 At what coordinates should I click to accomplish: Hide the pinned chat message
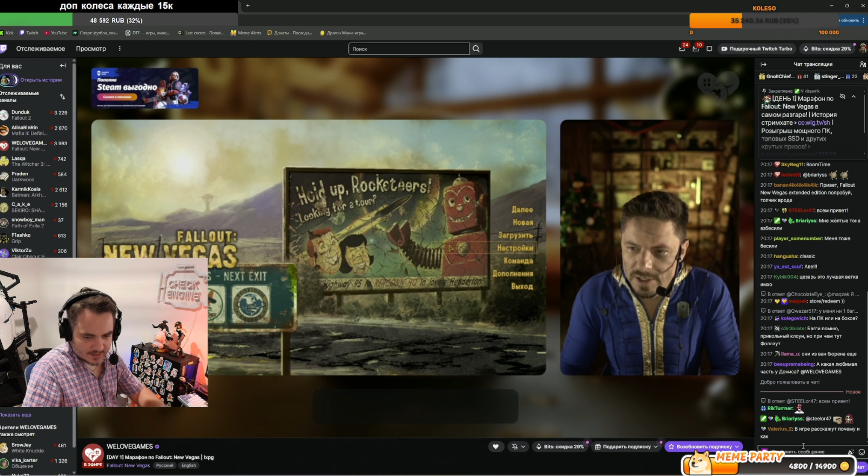pyautogui.click(x=842, y=97)
